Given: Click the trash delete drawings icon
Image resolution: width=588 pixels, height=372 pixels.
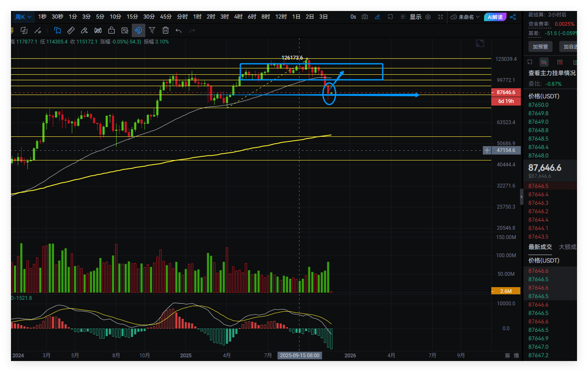Looking at the screenshot, I should point(166,30).
